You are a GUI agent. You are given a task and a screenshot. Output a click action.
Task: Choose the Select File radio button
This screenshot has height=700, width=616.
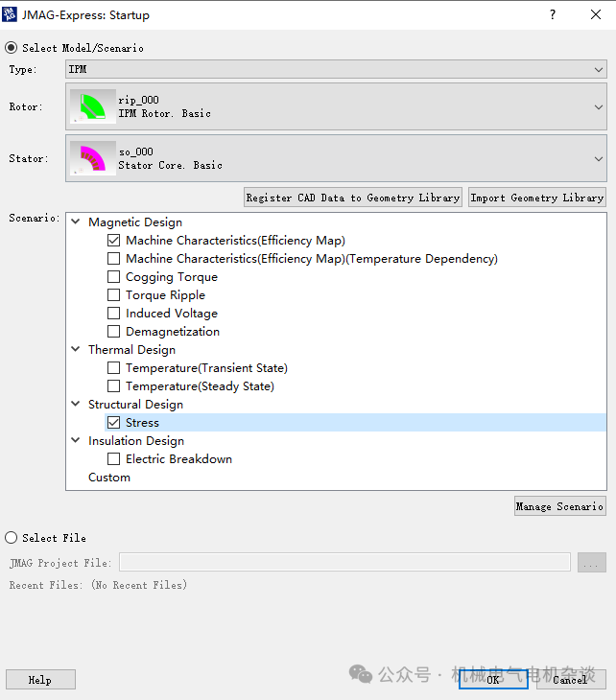12,538
